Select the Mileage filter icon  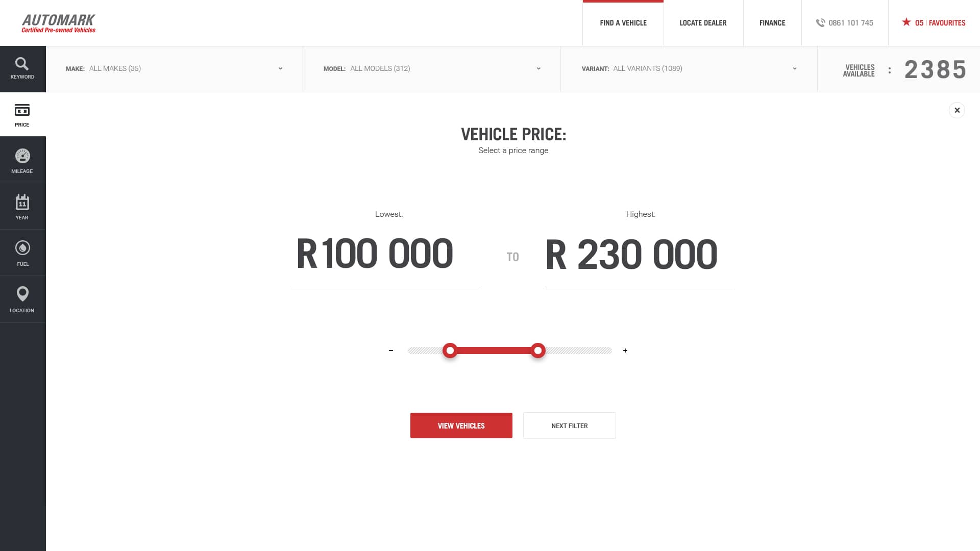(22, 156)
